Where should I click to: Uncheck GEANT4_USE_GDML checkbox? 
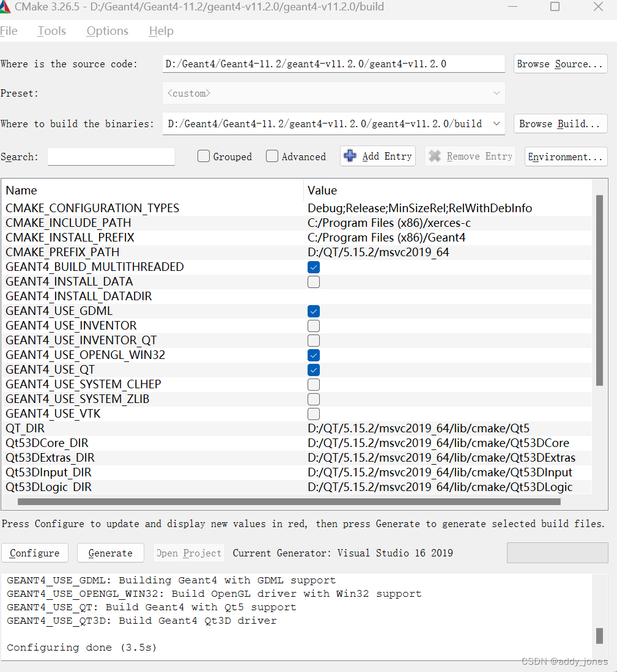[314, 311]
